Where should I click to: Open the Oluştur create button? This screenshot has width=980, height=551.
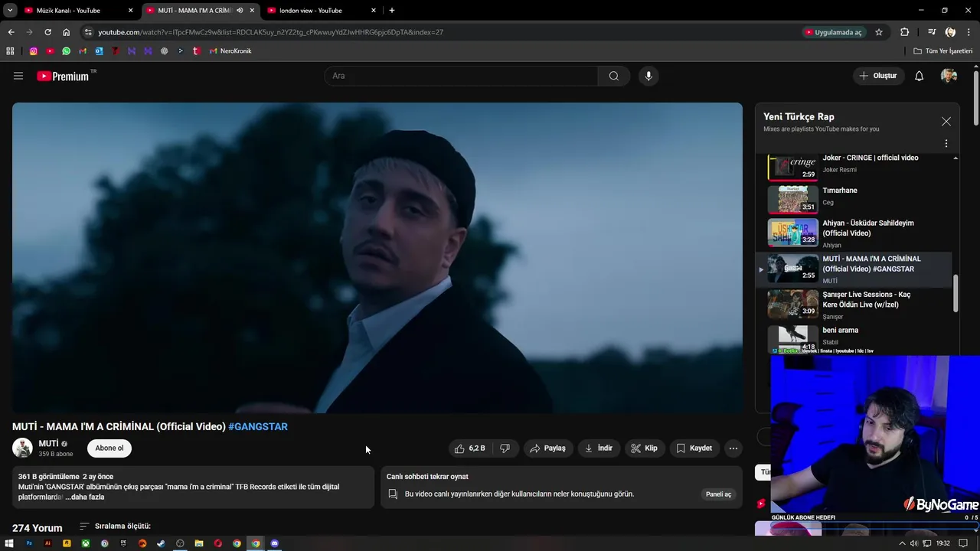click(878, 76)
